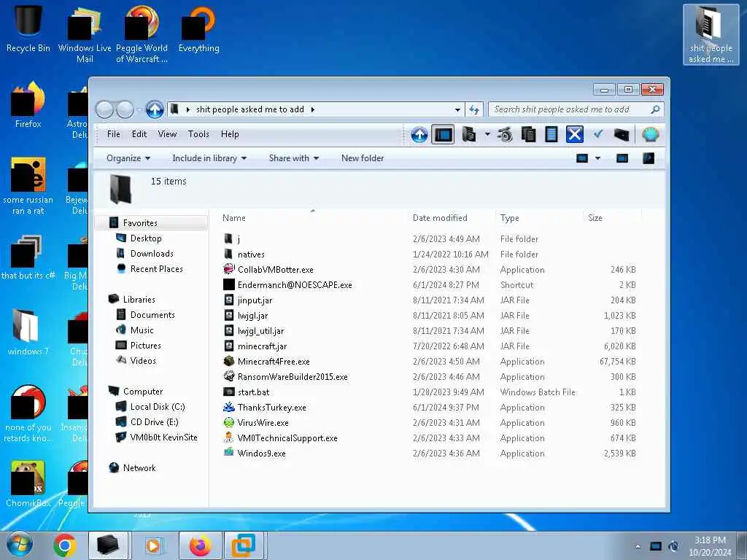
Task: Select CollabVMBotter.exe file icon
Action: coord(228,270)
